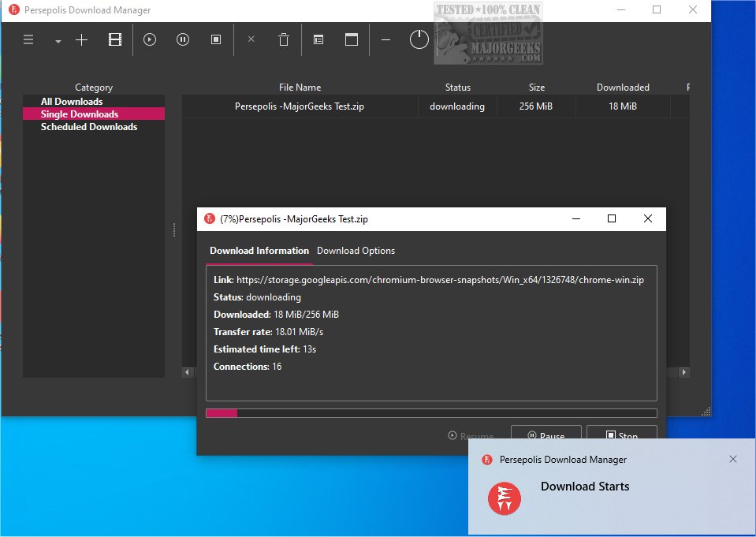
Task: Click the main window resize grip
Action: pos(706,412)
